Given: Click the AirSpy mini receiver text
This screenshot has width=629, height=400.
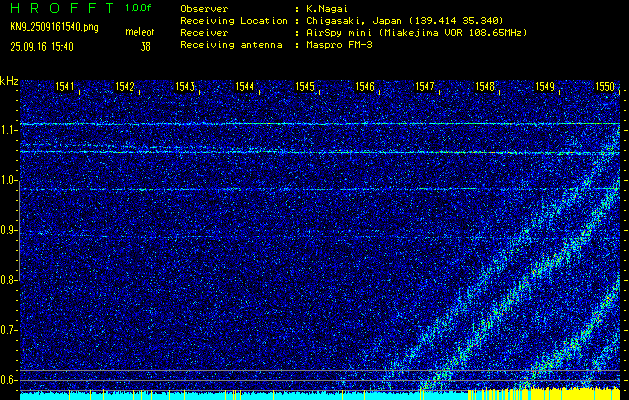Looking at the screenshot, I should pyautogui.click(x=416, y=33).
